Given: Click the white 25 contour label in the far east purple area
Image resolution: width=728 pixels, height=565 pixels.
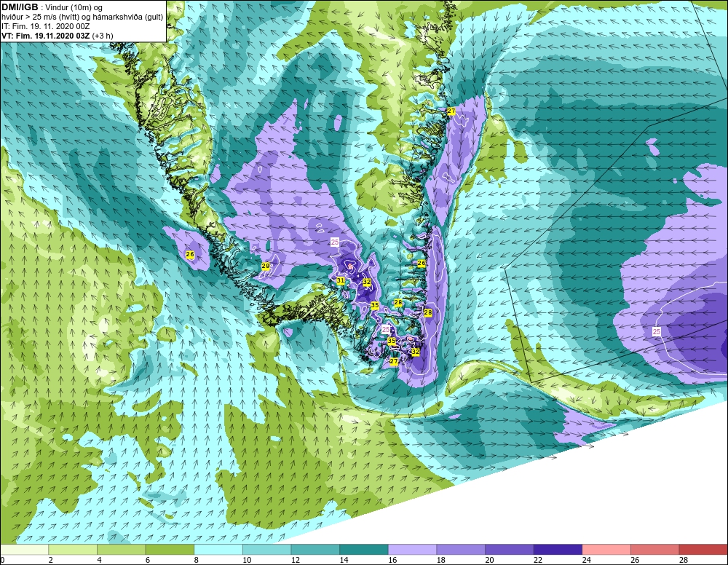Looking at the screenshot, I should coord(657,331).
